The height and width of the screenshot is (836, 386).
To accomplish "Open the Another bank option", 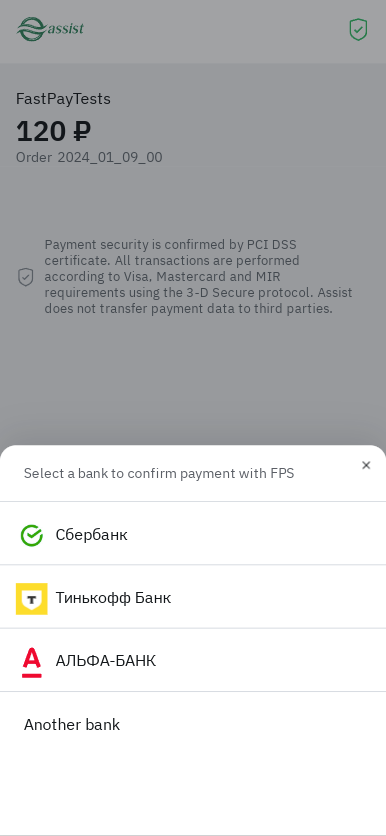I will [x=193, y=724].
